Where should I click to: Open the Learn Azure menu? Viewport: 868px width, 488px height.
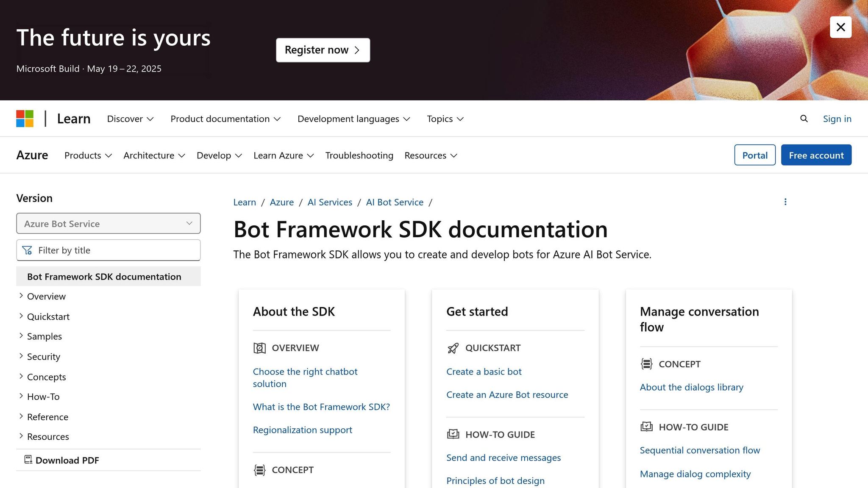284,155
